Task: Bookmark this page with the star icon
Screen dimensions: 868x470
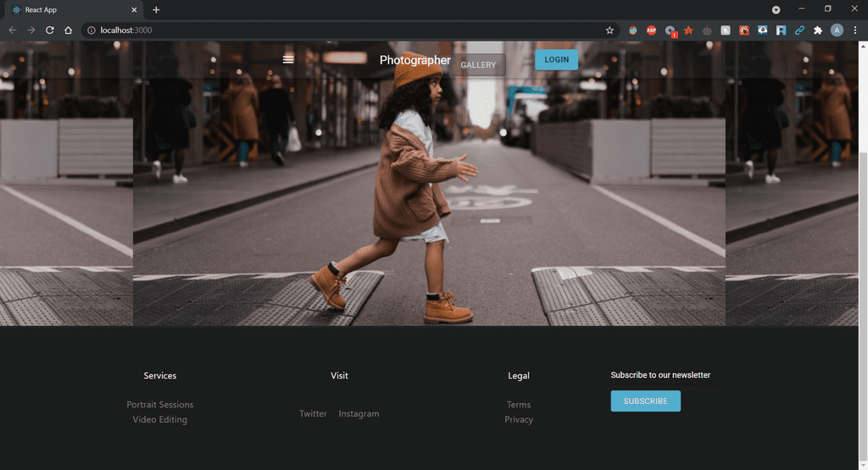Action: click(x=609, y=30)
